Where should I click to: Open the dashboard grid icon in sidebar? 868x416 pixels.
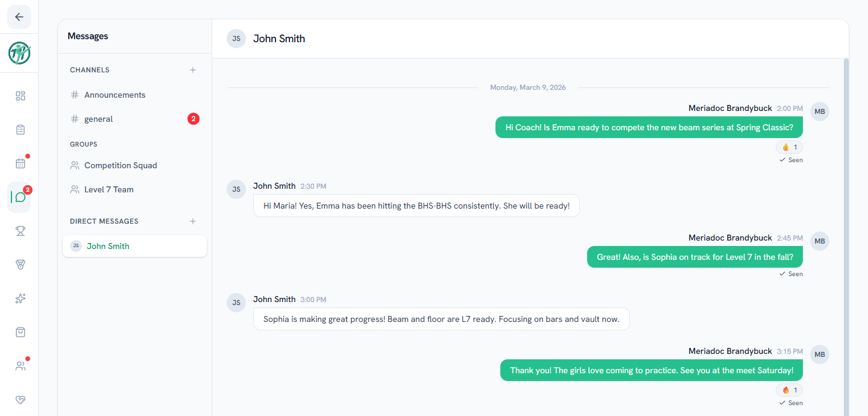tap(20, 96)
